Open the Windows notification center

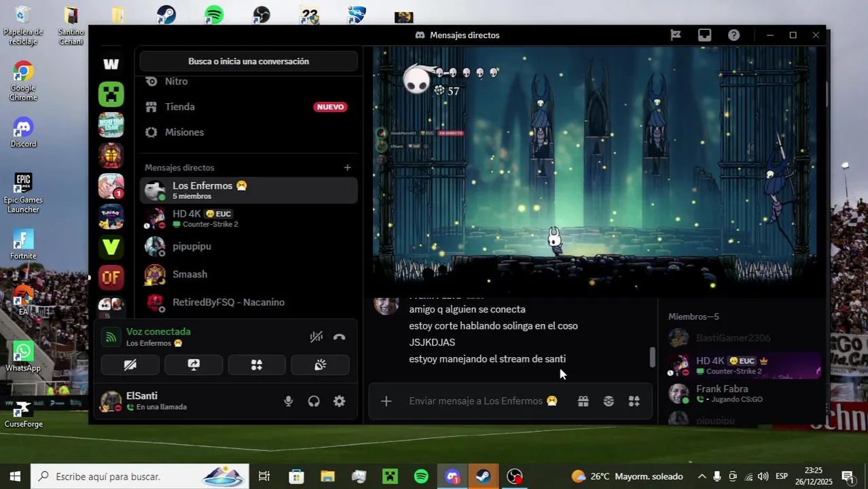(x=848, y=476)
